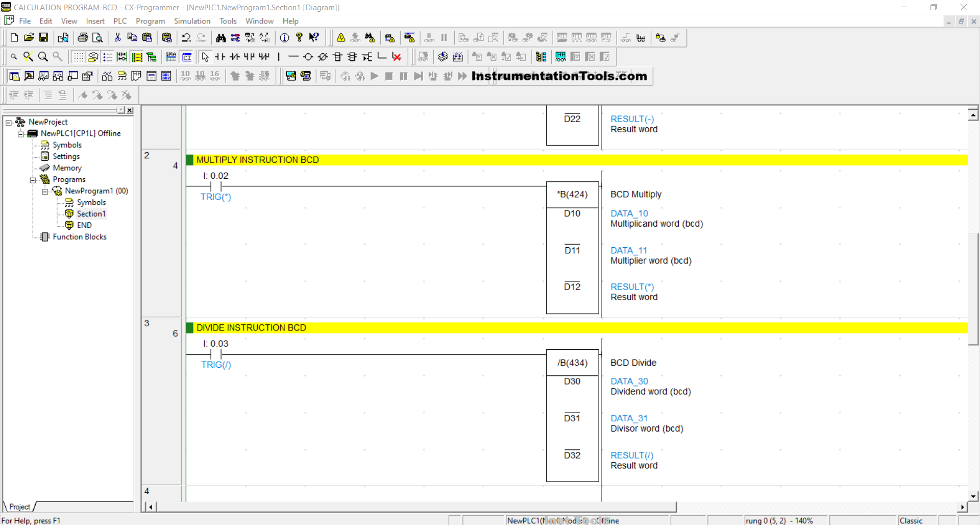980x525 pixels.
Task: Click the diagram scroll-down arrow
Action: tap(973, 496)
